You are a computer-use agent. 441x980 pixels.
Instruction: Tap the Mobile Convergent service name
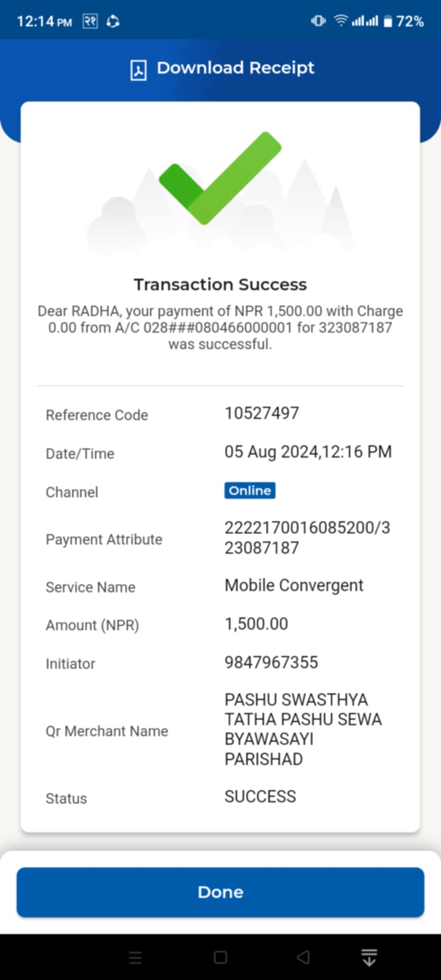(x=294, y=586)
